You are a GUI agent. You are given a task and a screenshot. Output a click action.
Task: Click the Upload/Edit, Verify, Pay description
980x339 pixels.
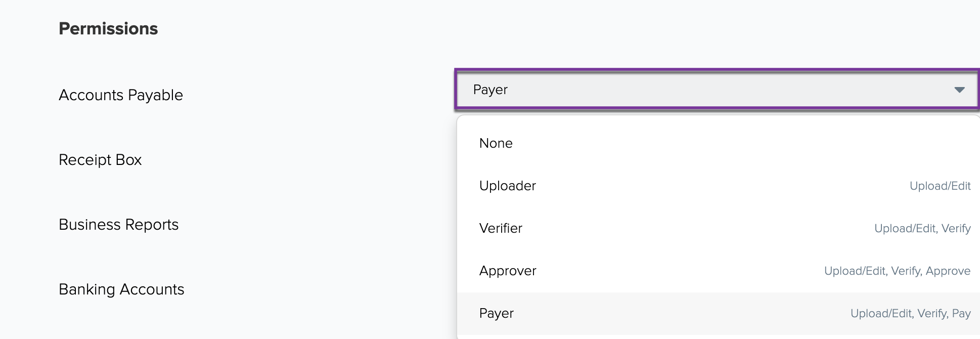tap(910, 313)
